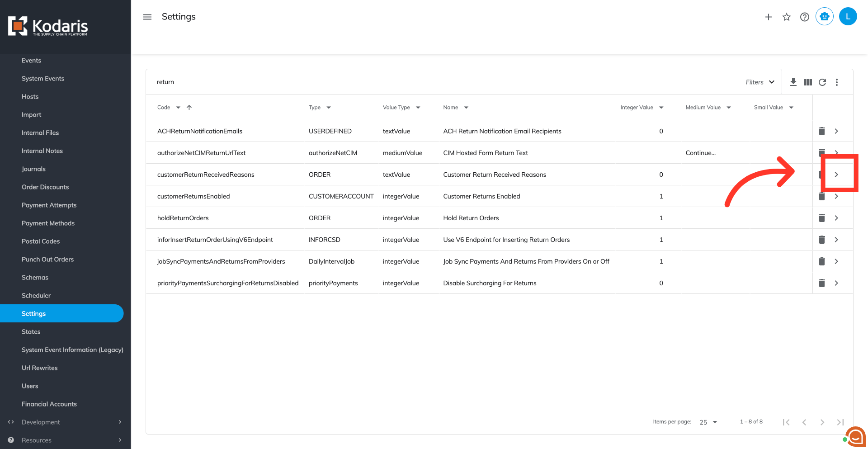868x449 pixels.
Task: Open States in the sidebar
Action: [31, 331]
